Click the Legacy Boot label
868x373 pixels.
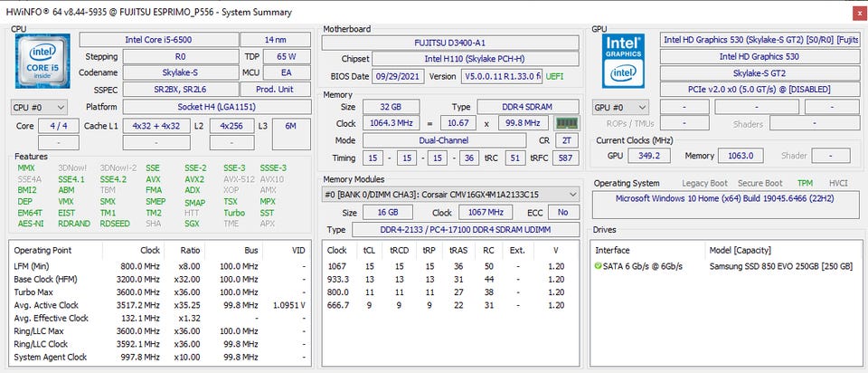tap(704, 183)
